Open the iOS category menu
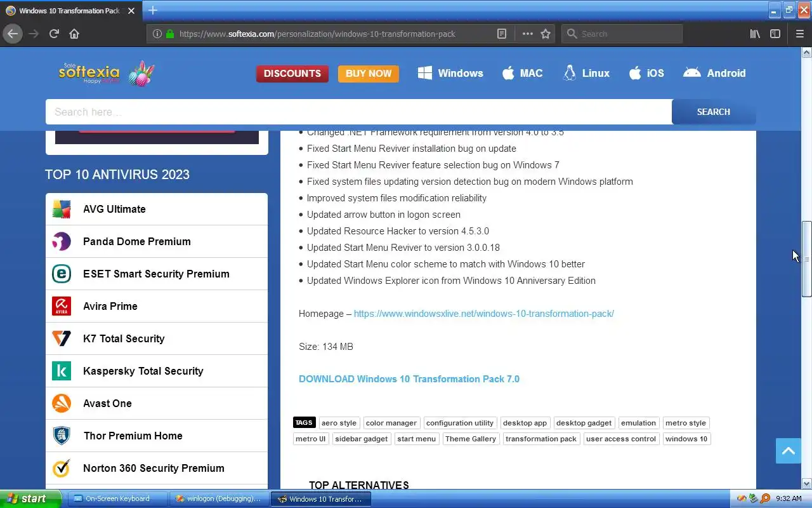Image resolution: width=812 pixels, height=508 pixels. pos(646,73)
